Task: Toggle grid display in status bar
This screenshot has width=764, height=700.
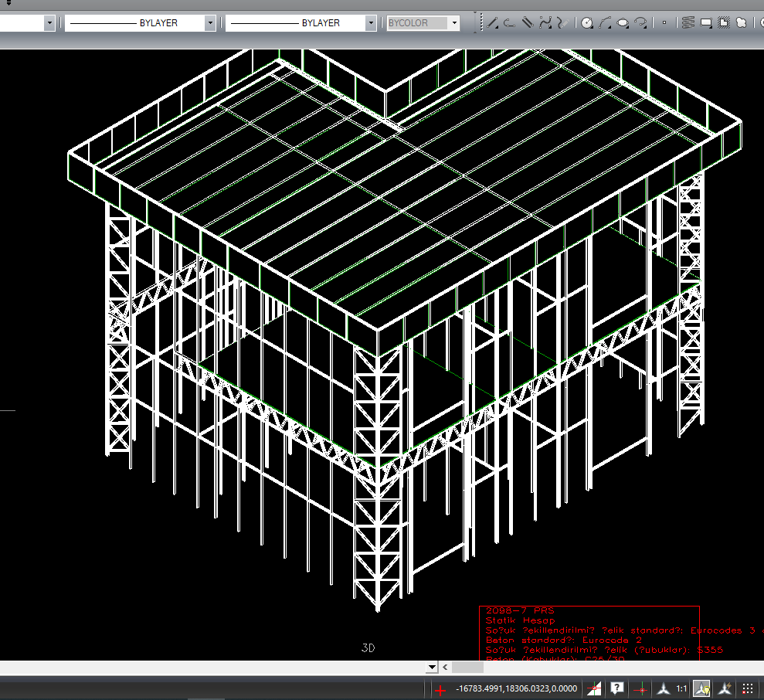Action: point(748,688)
